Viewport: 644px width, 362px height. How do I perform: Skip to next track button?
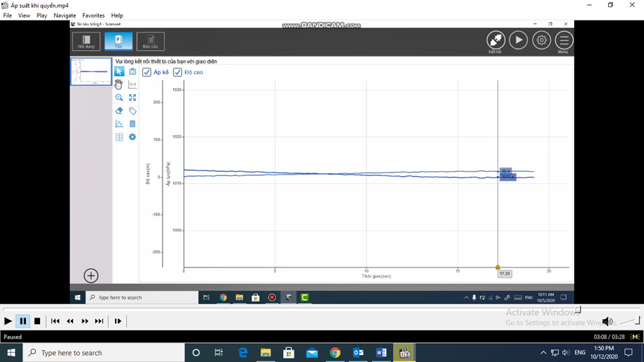tap(99, 321)
